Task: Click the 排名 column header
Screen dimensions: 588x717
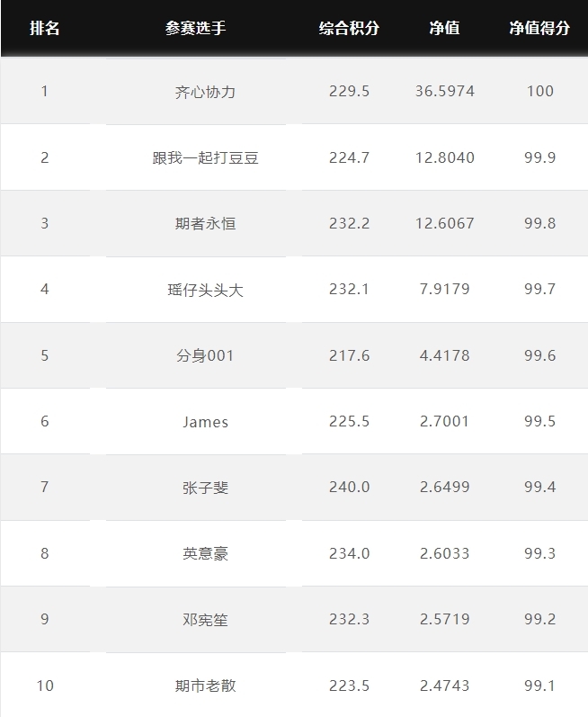Action: point(44,29)
